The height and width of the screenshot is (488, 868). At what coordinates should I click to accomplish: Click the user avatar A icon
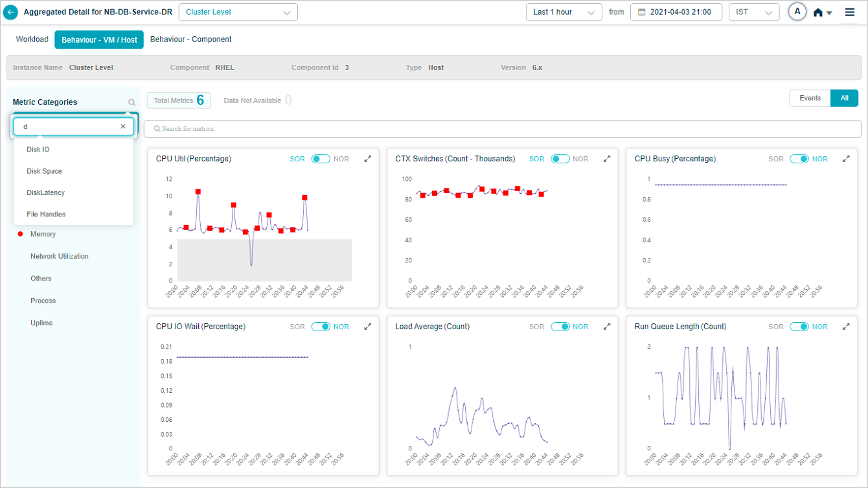click(797, 12)
